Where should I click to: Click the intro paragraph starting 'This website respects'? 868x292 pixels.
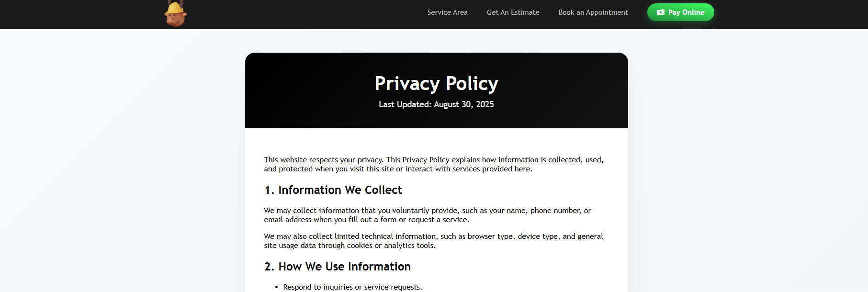click(x=433, y=164)
